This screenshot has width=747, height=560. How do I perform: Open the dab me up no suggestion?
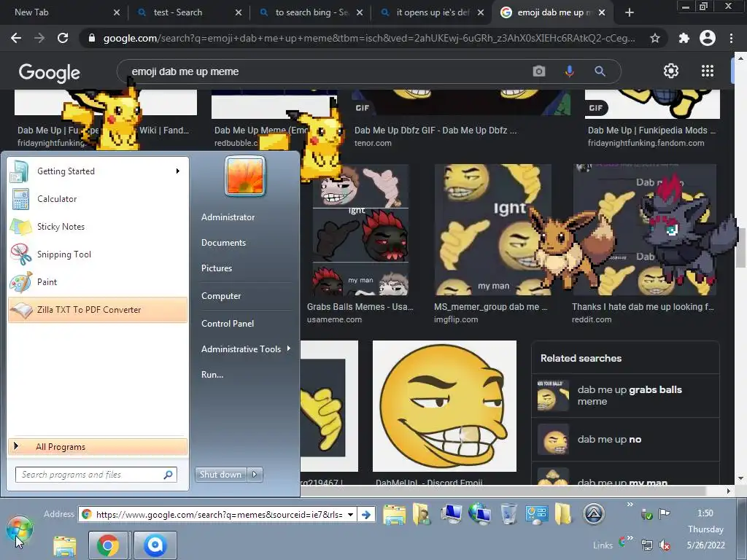point(625,440)
